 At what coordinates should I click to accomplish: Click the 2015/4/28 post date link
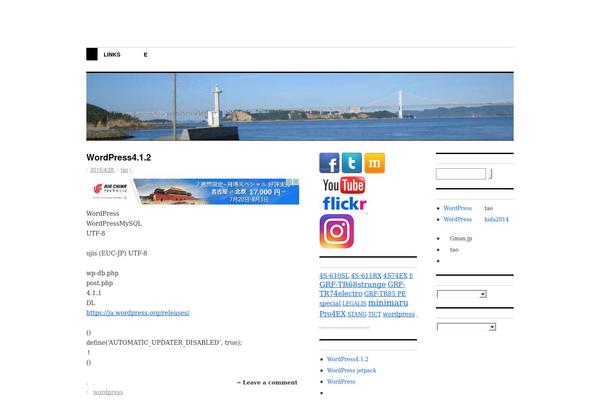102,170
